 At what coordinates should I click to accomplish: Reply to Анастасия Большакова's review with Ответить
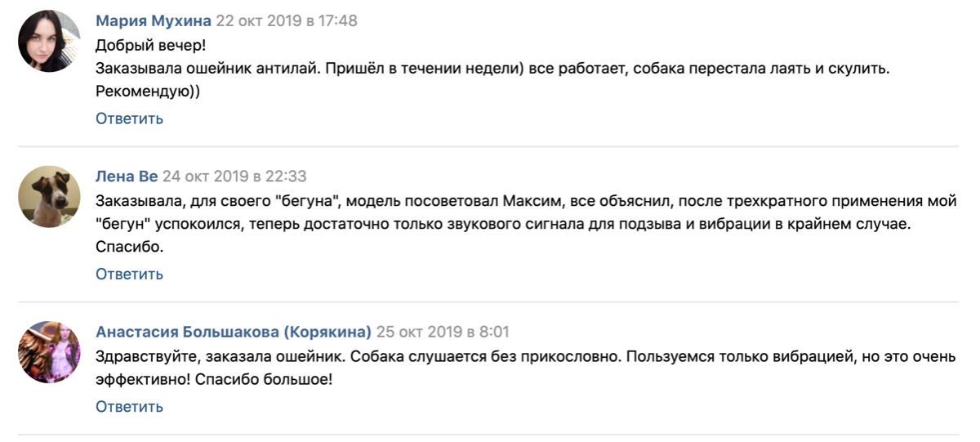point(129,406)
